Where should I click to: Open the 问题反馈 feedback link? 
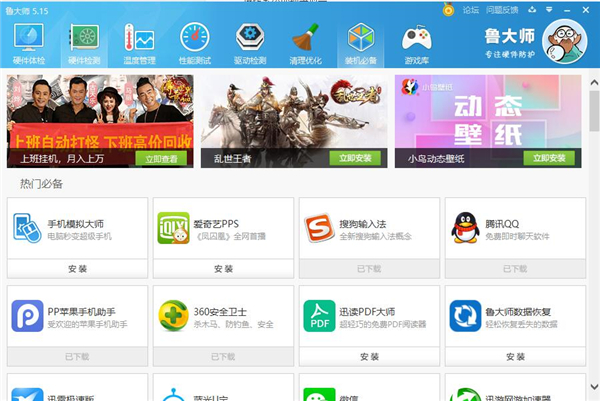pos(502,10)
